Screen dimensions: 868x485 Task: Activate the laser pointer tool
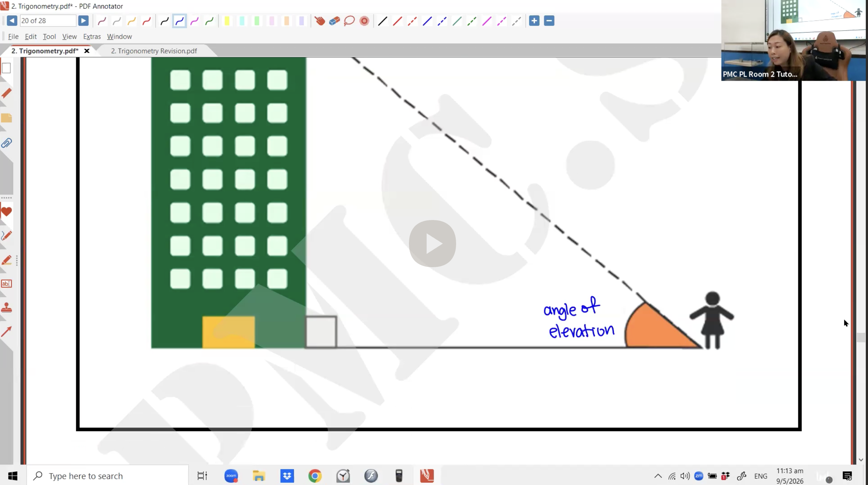tap(364, 21)
